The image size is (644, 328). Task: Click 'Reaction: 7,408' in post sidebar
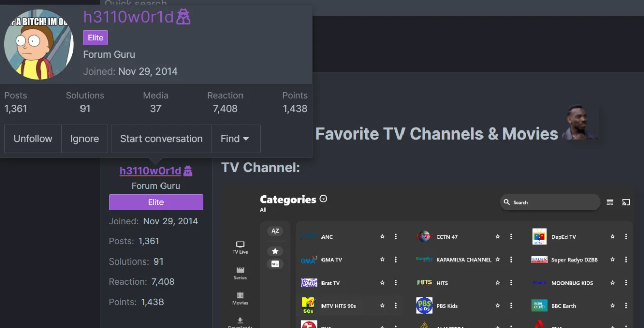pos(141,282)
